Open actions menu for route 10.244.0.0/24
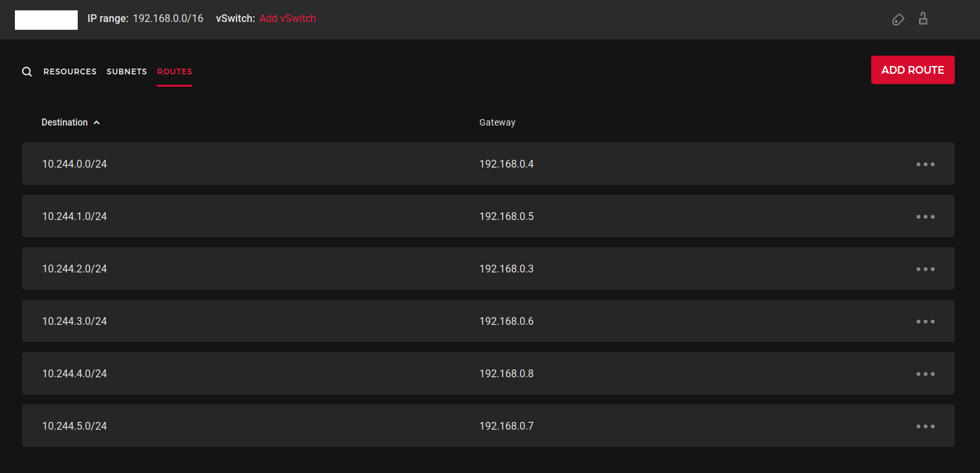This screenshot has height=473, width=980. 925,164
